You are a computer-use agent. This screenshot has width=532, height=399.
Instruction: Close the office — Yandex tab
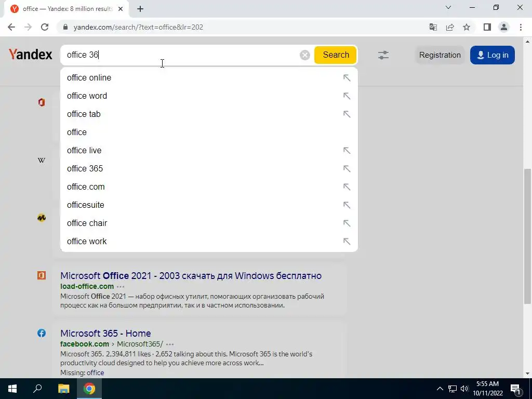point(121,9)
